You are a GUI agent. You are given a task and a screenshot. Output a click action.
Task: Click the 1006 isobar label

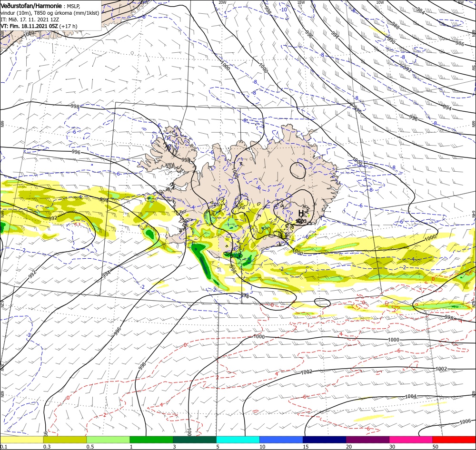[x=465, y=421]
